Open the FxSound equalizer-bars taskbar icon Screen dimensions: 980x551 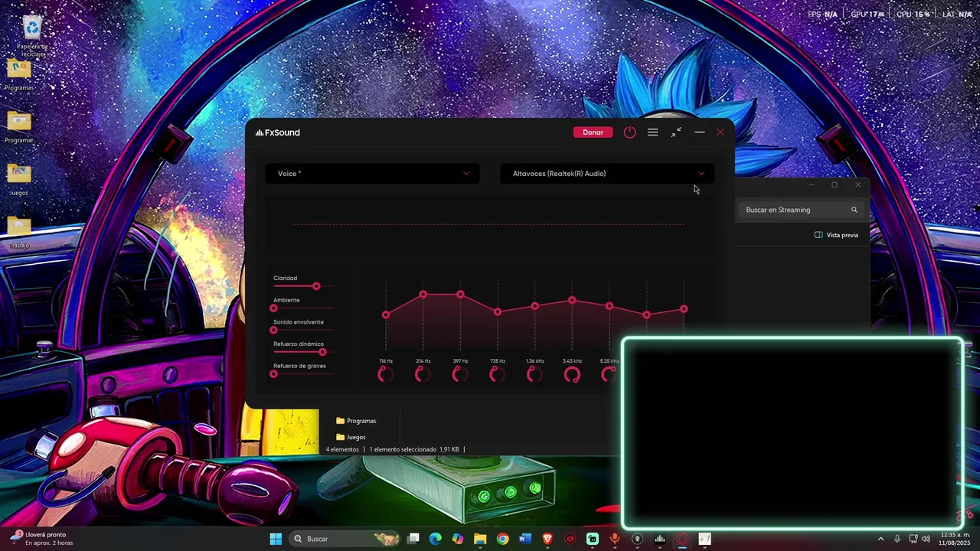point(659,539)
